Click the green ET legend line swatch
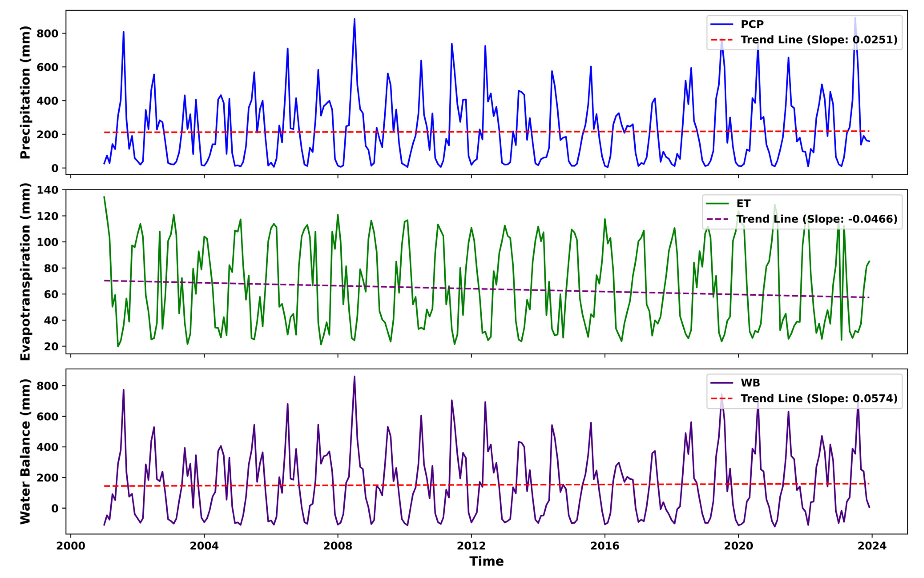The height and width of the screenshot is (578, 924). coord(717,203)
